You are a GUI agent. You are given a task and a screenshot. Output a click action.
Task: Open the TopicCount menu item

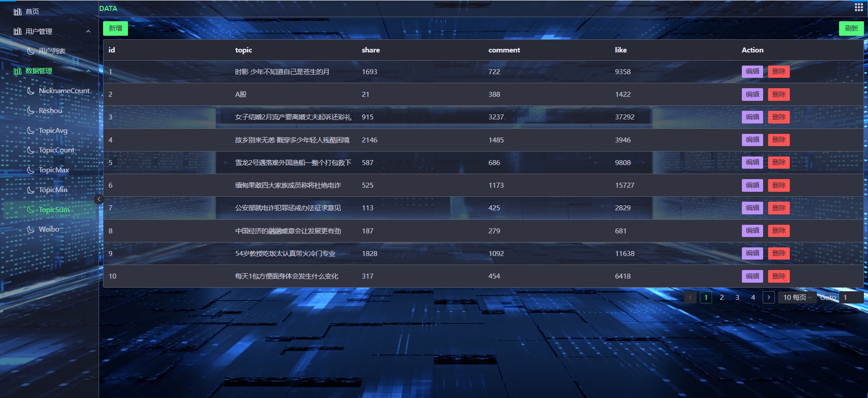point(49,150)
